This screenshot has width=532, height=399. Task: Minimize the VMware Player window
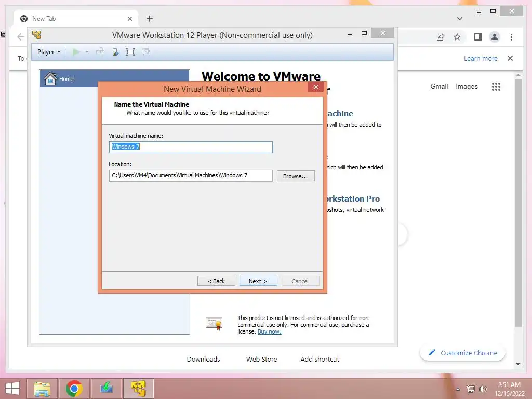tap(350, 34)
